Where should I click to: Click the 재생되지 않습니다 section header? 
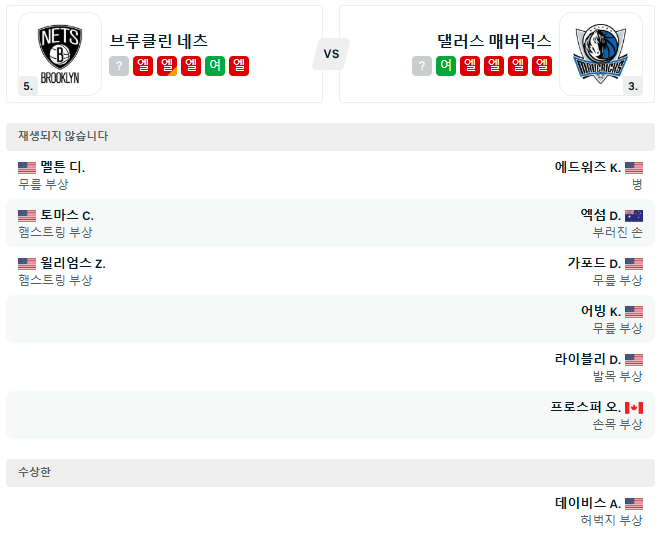pos(63,136)
